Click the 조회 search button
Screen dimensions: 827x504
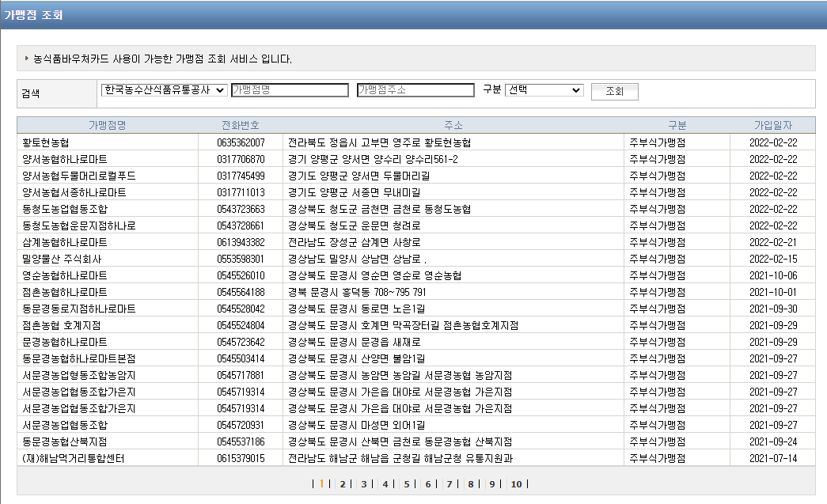tap(614, 91)
